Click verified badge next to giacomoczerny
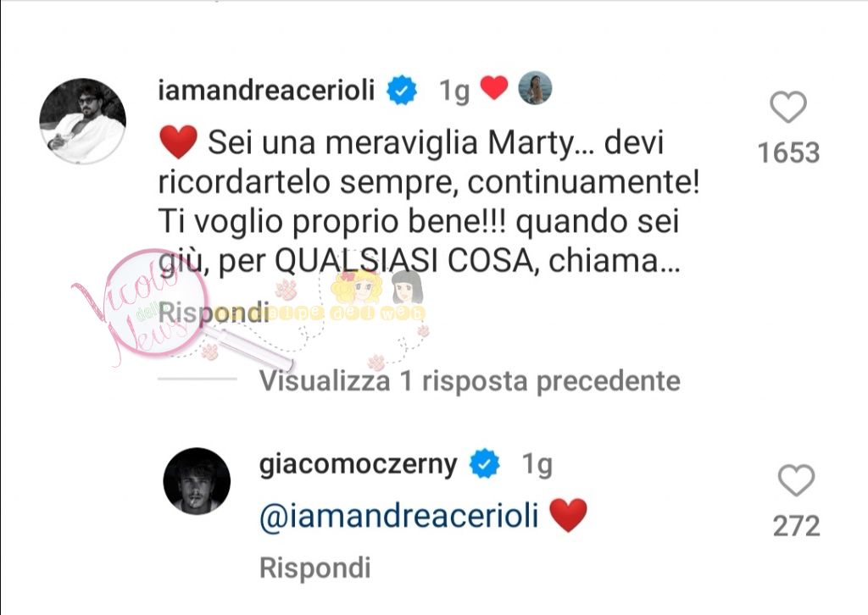The height and width of the screenshot is (615, 868). pos(485,463)
